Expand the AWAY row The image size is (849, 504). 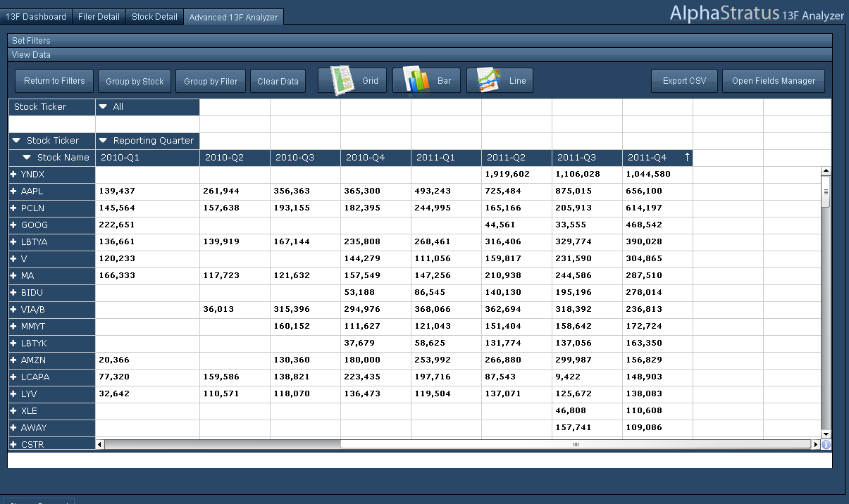click(13, 427)
